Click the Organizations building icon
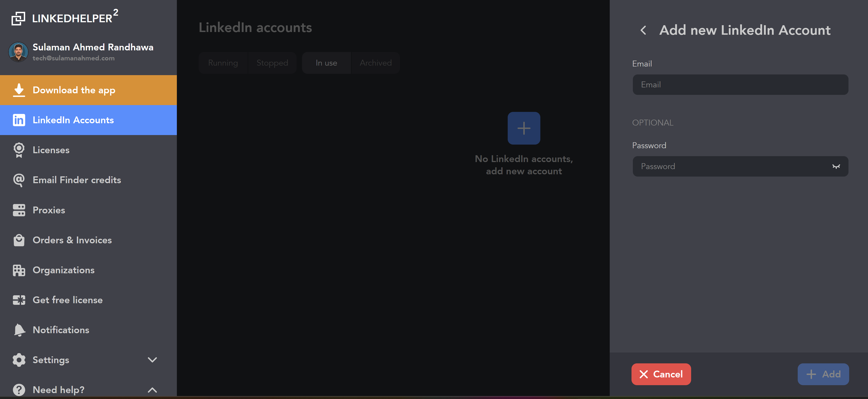This screenshot has height=399, width=868. coord(19,270)
